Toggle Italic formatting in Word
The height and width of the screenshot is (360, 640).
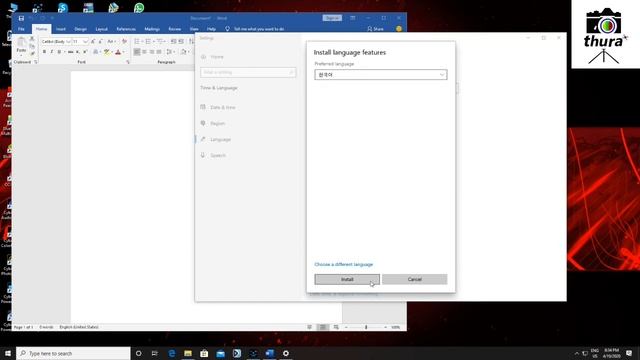51,52
